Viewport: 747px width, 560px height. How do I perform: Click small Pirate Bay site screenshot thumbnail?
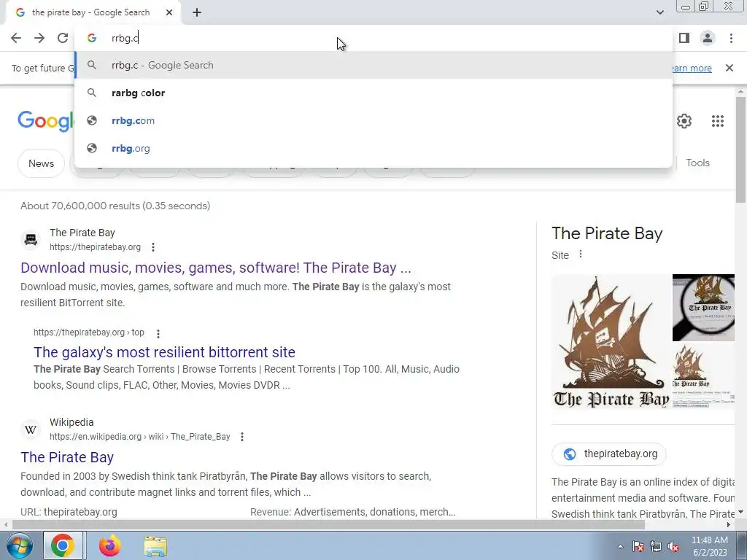tap(704, 376)
